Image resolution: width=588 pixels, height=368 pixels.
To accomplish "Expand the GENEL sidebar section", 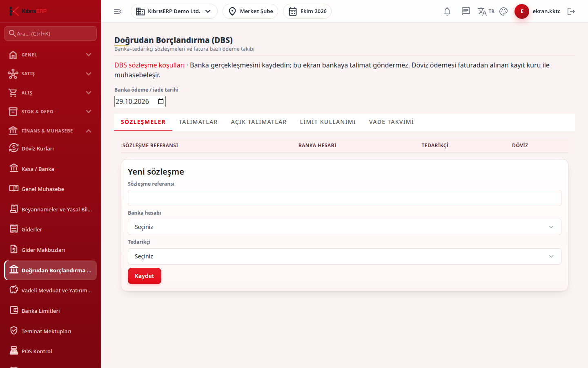I will click(x=51, y=55).
